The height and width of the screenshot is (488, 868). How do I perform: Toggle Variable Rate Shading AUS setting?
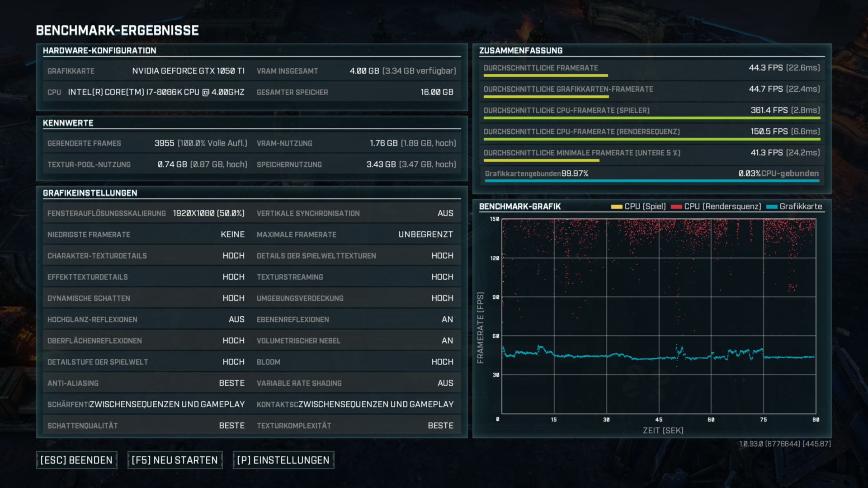click(x=448, y=383)
